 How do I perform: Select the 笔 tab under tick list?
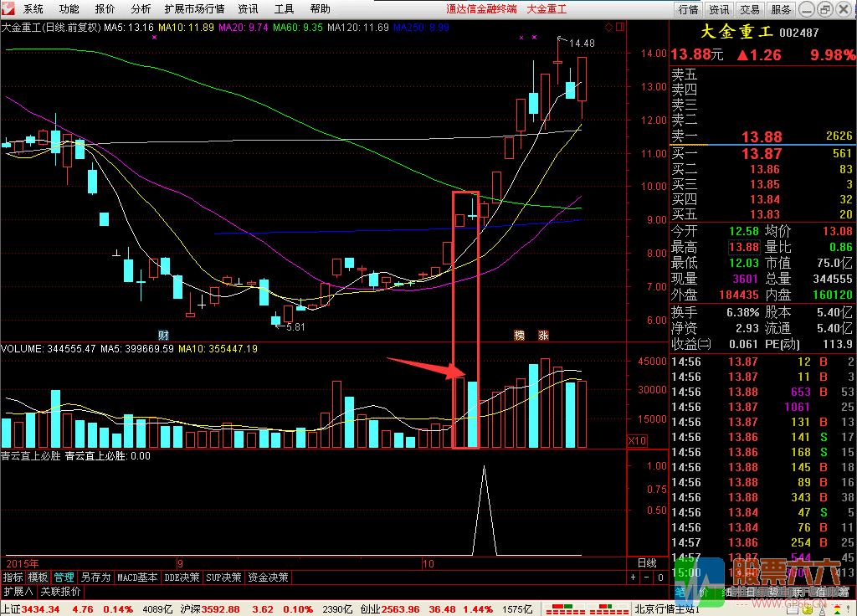[680, 592]
